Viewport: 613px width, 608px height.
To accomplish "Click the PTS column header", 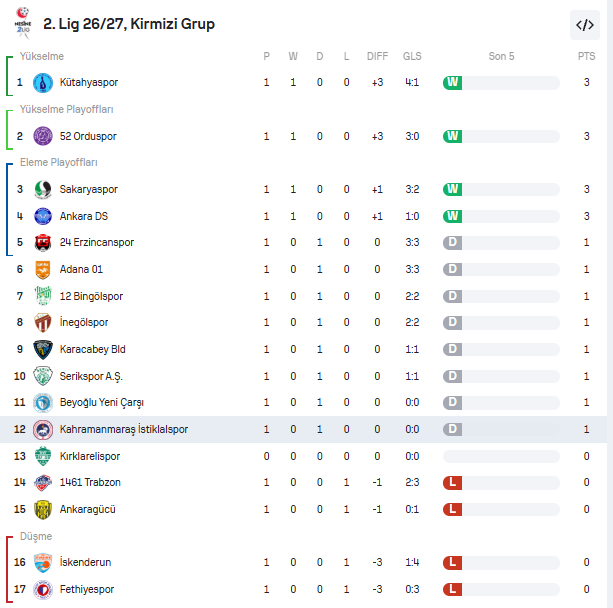I will point(586,56).
